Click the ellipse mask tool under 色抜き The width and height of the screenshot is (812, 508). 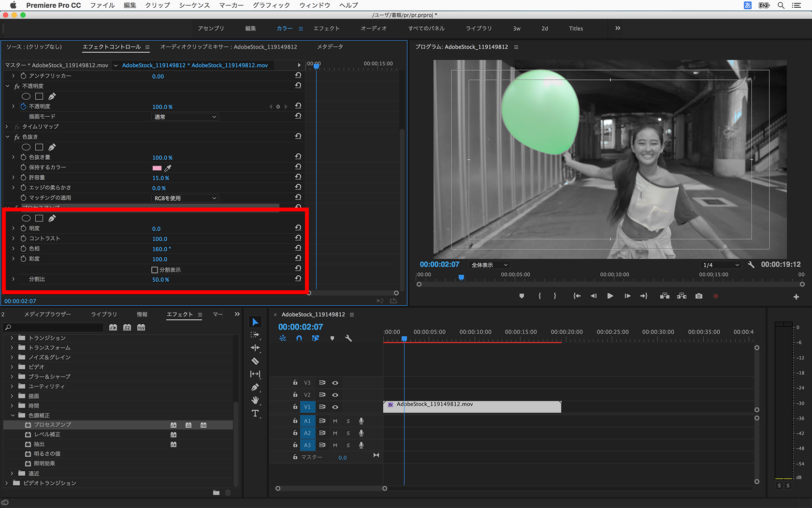[x=26, y=147]
